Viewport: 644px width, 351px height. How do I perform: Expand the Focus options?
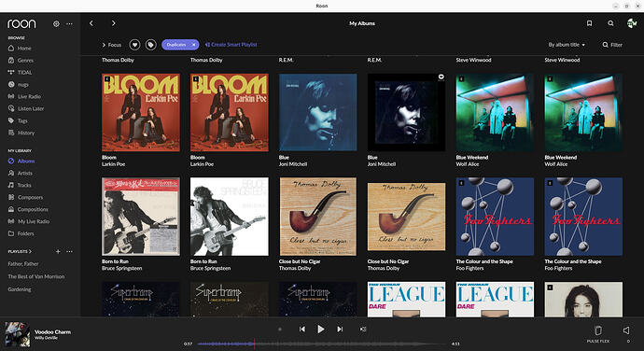pyautogui.click(x=111, y=45)
